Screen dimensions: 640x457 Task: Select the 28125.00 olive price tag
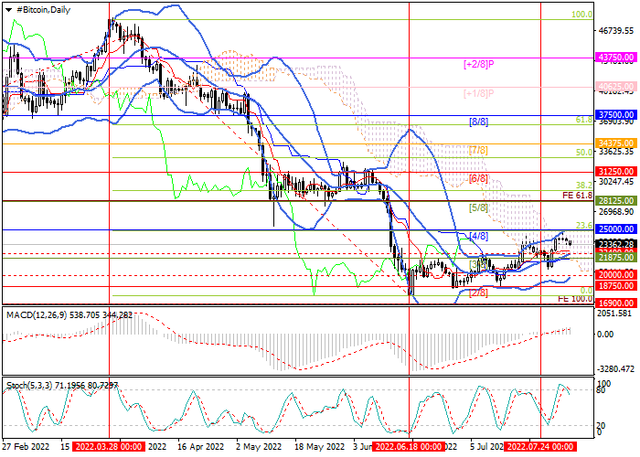point(617,200)
